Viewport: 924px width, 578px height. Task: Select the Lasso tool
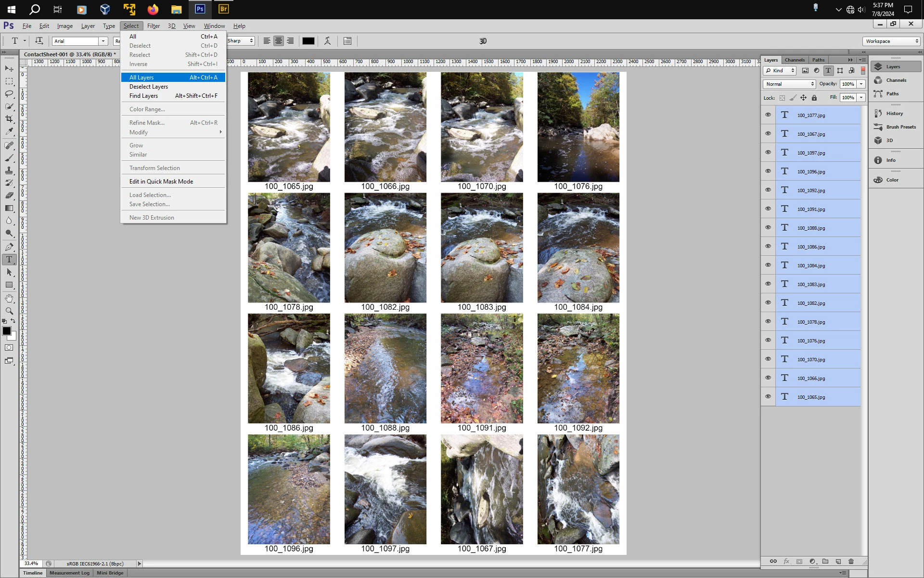click(9, 93)
